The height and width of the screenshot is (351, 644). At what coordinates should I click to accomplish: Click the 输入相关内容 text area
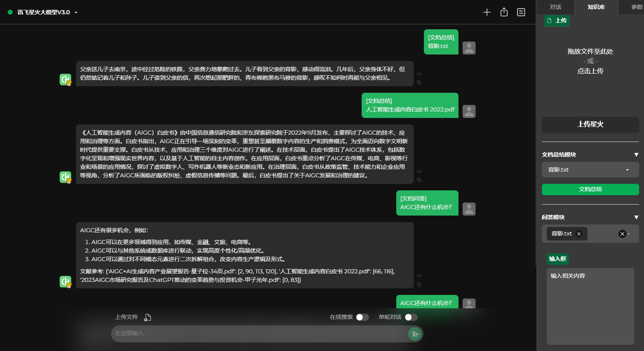pos(590,306)
